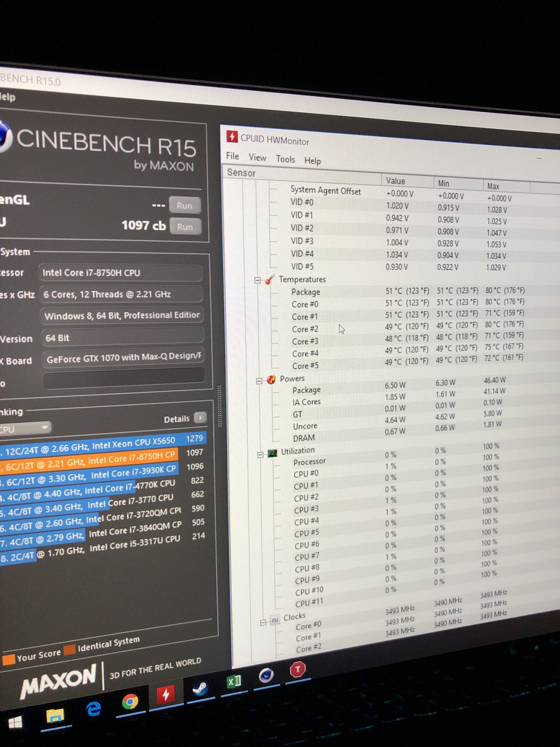The width and height of the screenshot is (560, 747).
Task: Click the Max column header
Action: (507, 186)
